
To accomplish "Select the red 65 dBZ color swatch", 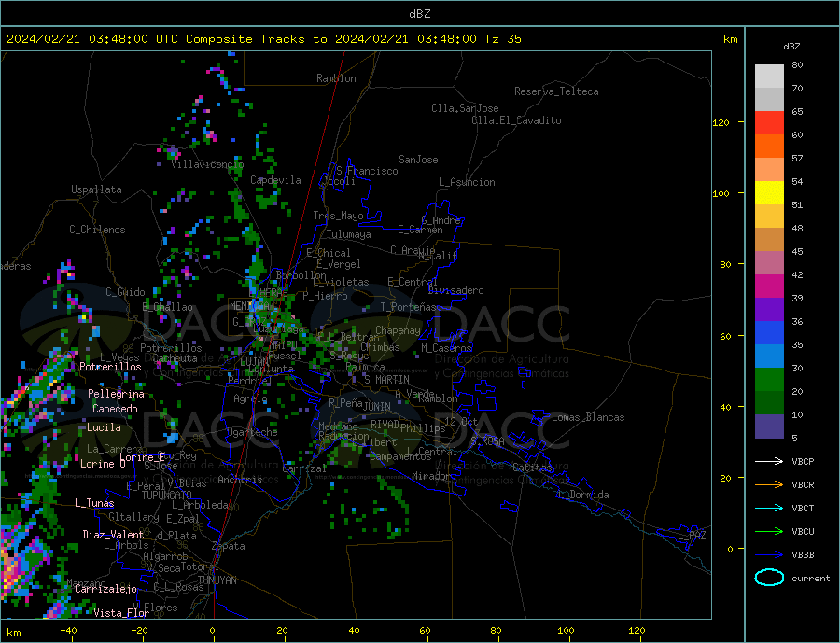I will [769, 122].
